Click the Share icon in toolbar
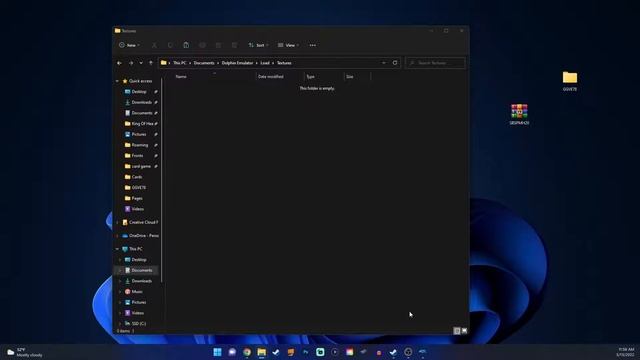Viewport: 640px width, 360px height. (x=218, y=45)
